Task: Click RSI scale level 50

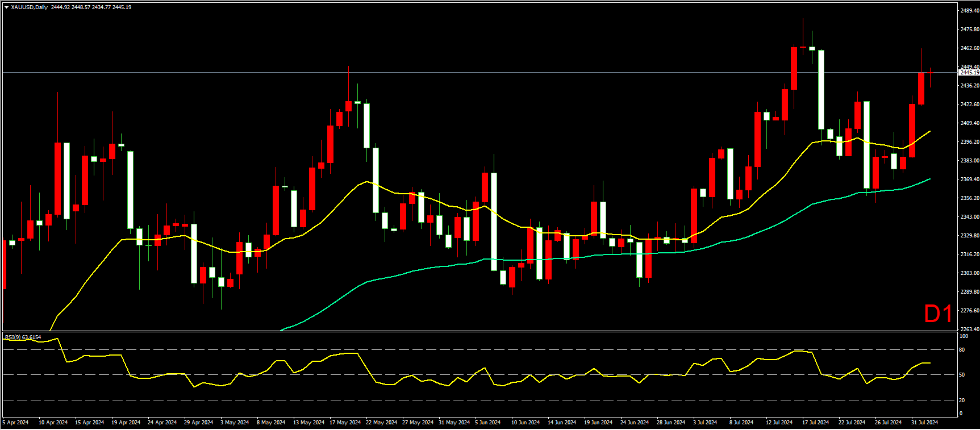Action: pos(962,375)
